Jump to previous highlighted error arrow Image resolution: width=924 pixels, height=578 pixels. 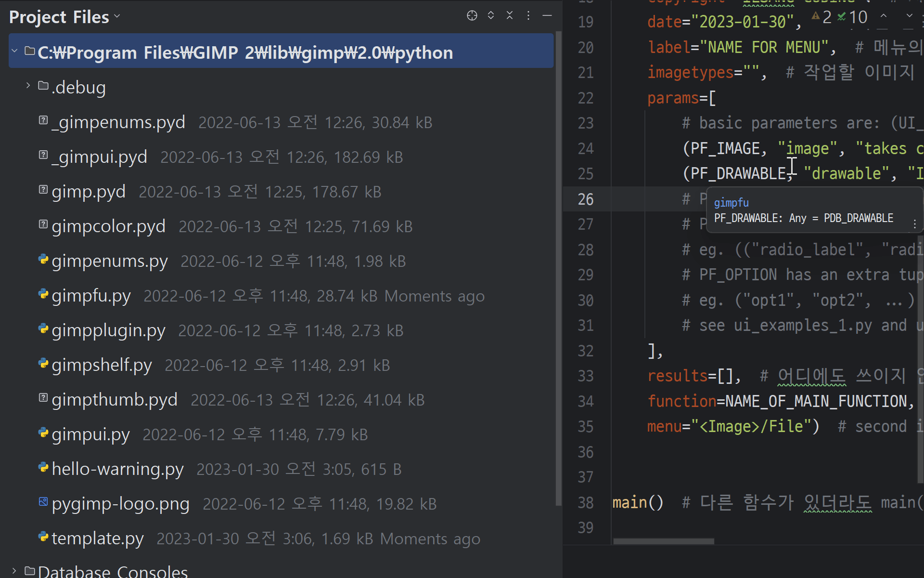(x=884, y=16)
